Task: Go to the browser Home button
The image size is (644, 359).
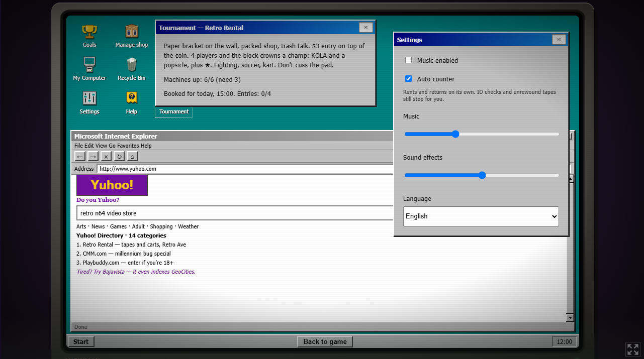Action: pos(132,156)
